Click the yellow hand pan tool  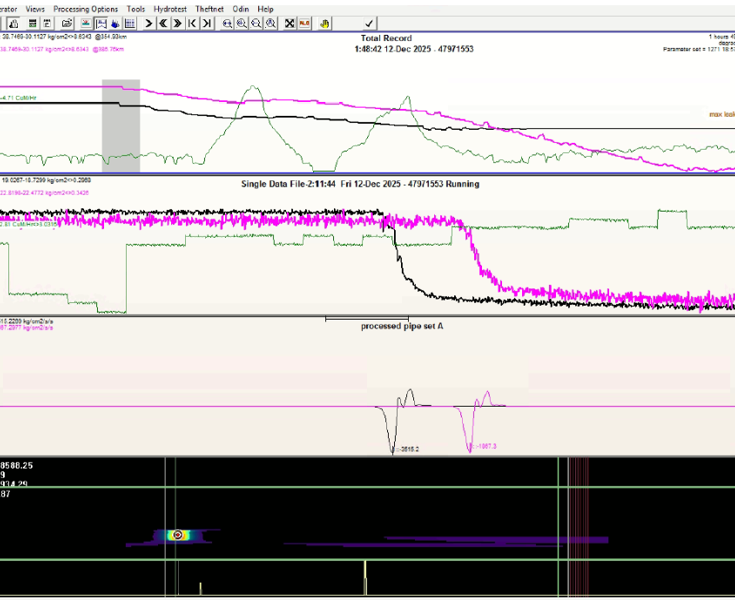[323, 23]
